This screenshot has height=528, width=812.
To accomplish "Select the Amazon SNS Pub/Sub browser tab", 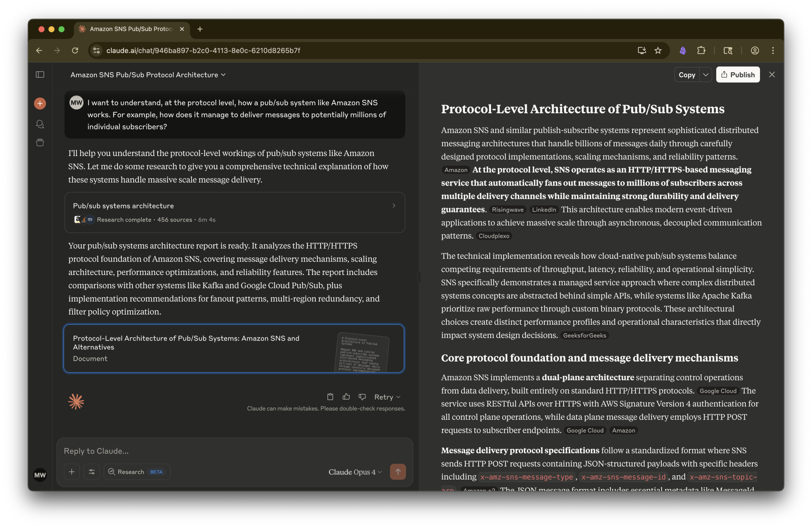I will [131, 29].
